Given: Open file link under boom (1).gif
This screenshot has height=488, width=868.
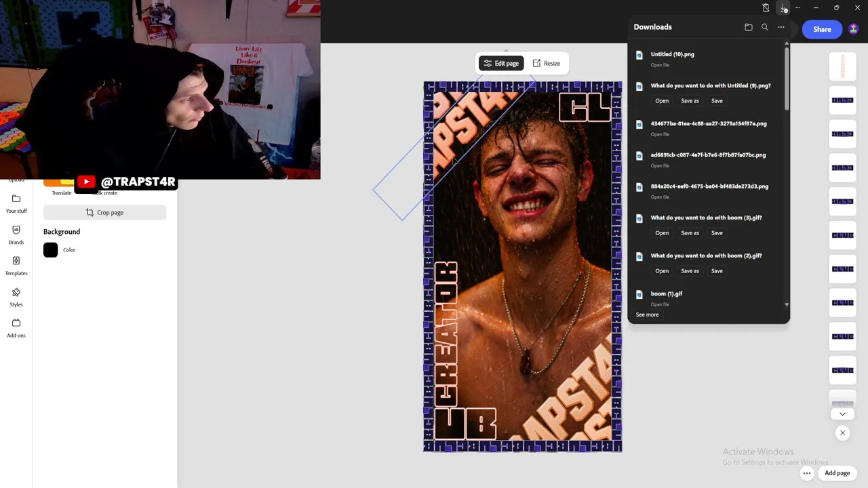Looking at the screenshot, I should point(660,304).
